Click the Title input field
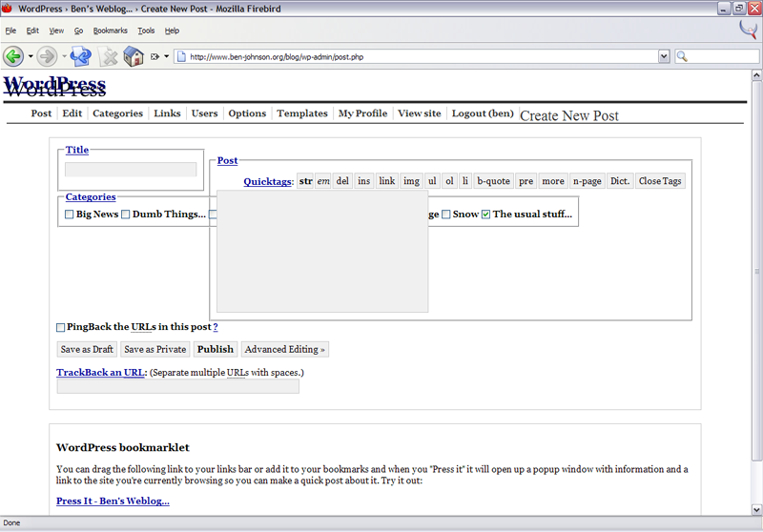Viewport: 763px width, 532px height. coord(131,169)
